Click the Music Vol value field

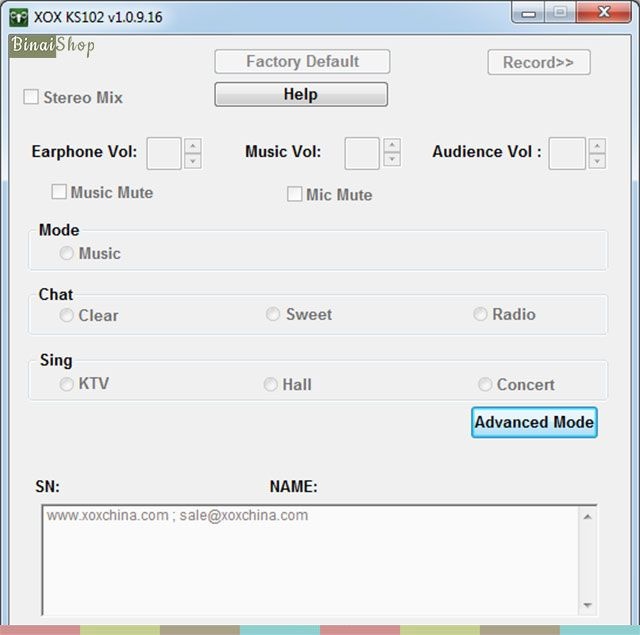[x=362, y=153]
